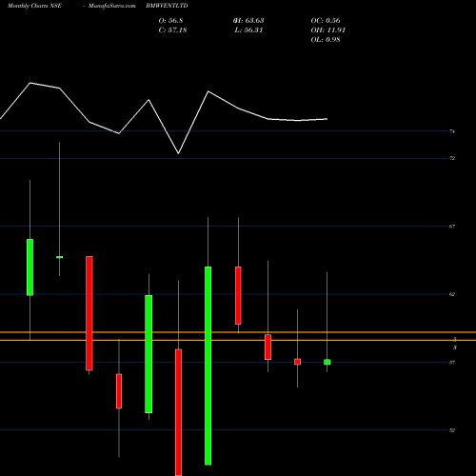Select the high value 'H: 63.63'
This screenshot has height=476, width=476.
click(x=248, y=21)
